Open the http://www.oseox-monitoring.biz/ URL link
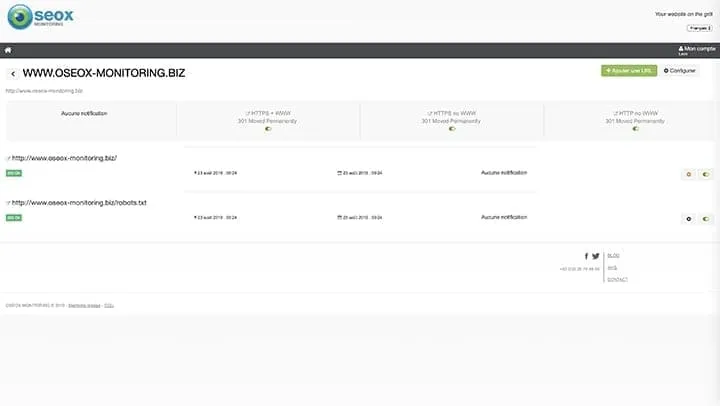This screenshot has height=406, width=720. tap(64, 158)
